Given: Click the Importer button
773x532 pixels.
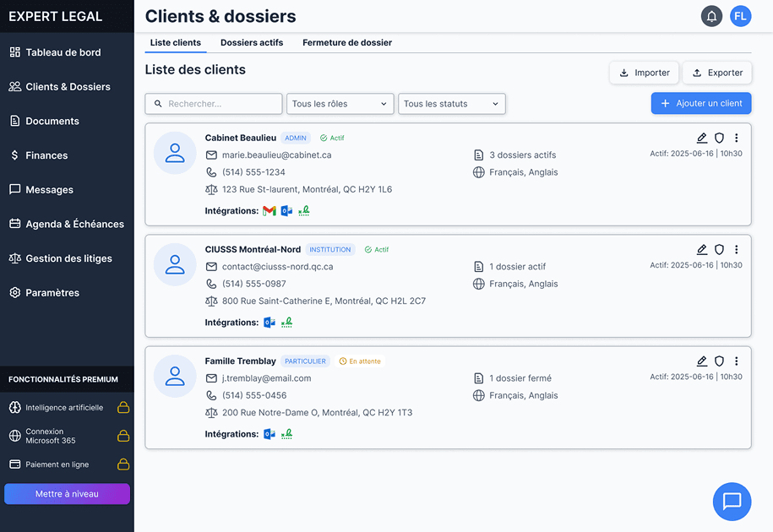Looking at the screenshot, I should tap(644, 73).
